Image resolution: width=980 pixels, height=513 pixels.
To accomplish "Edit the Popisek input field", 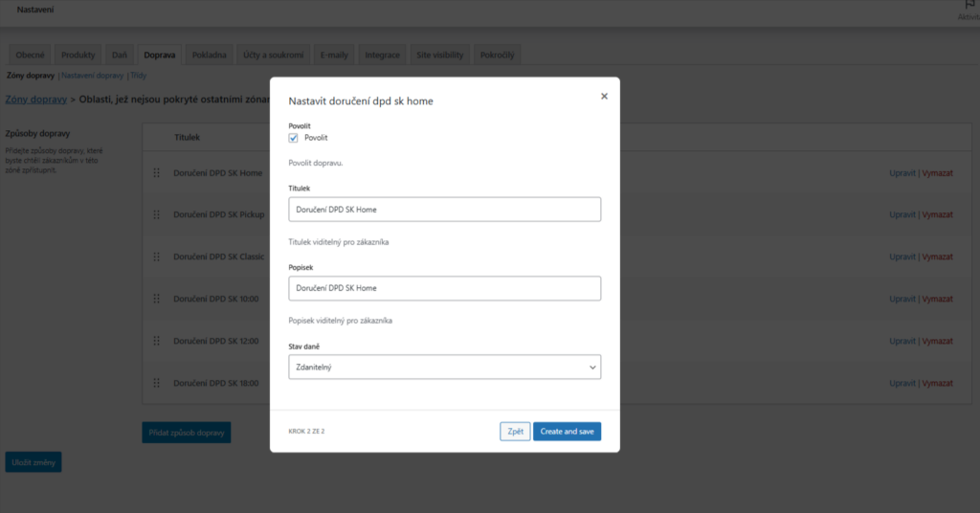I will [444, 288].
